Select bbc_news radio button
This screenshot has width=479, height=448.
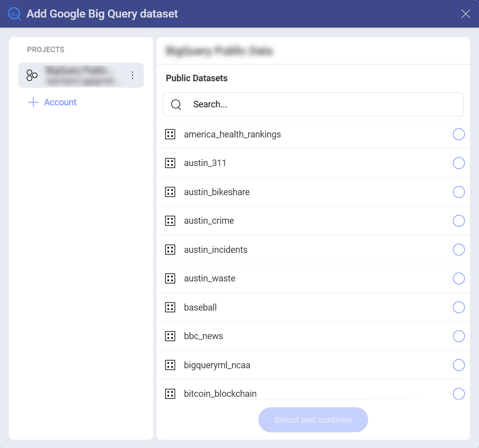pos(458,336)
